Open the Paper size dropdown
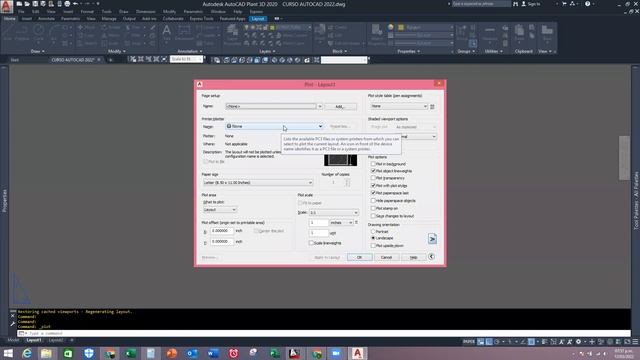This screenshot has height=360, width=640. click(258, 182)
